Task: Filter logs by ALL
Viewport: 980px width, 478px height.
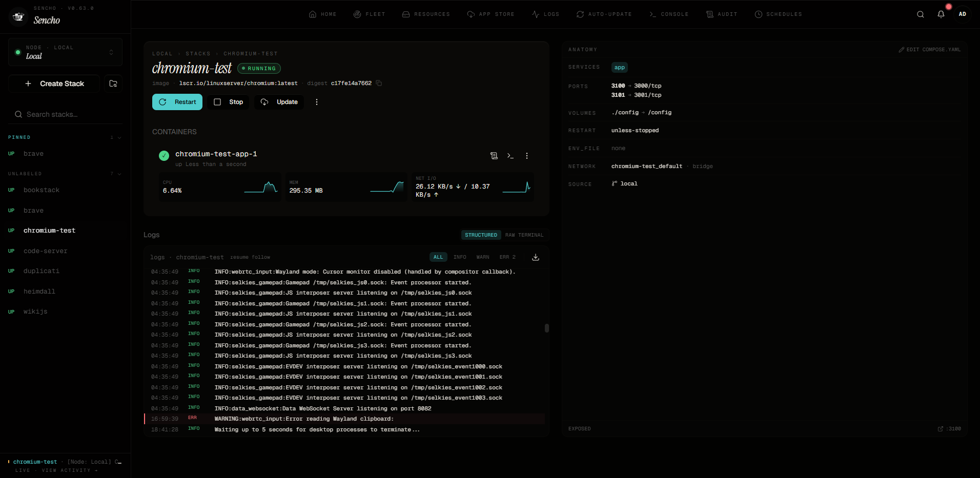Action: click(x=438, y=257)
